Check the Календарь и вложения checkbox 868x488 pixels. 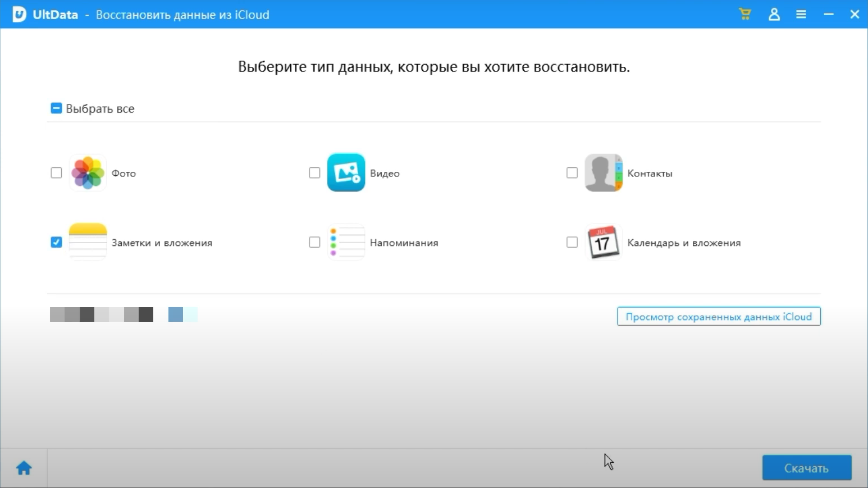coord(572,242)
